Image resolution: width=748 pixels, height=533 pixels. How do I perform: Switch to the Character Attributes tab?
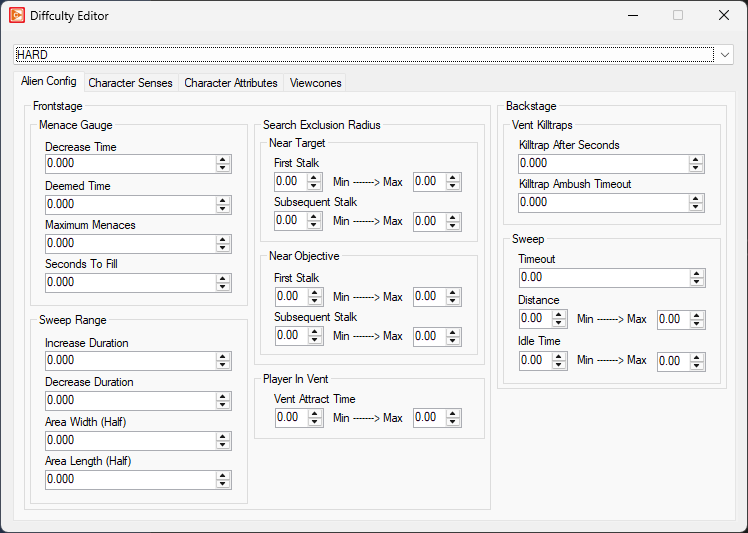coord(231,83)
